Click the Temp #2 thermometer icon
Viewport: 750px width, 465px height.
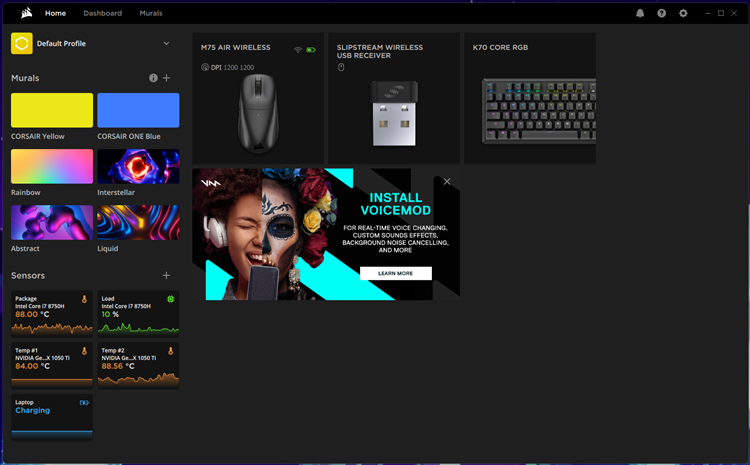pyautogui.click(x=171, y=351)
